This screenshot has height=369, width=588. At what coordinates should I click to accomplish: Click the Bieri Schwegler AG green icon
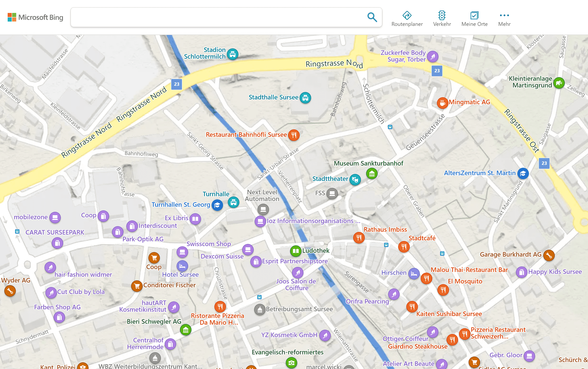185,330
